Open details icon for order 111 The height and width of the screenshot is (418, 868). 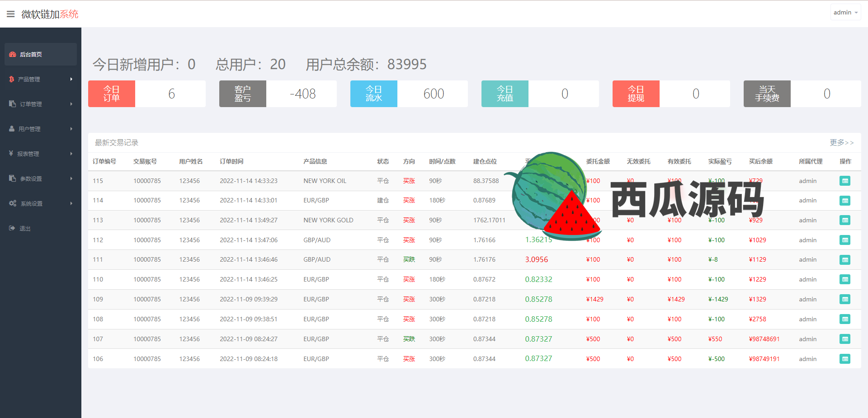coord(845,260)
